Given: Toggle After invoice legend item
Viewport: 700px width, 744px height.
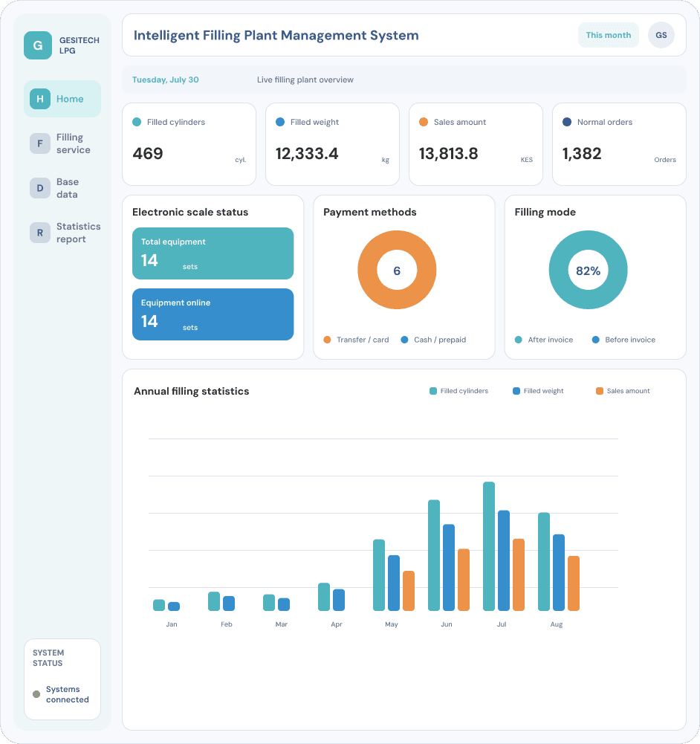Looking at the screenshot, I should [x=544, y=340].
